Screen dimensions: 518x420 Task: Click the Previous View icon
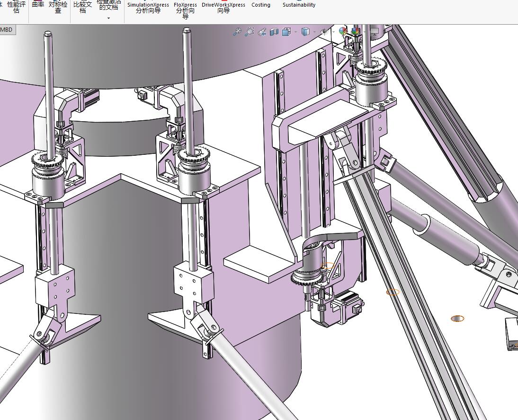(x=262, y=32)
